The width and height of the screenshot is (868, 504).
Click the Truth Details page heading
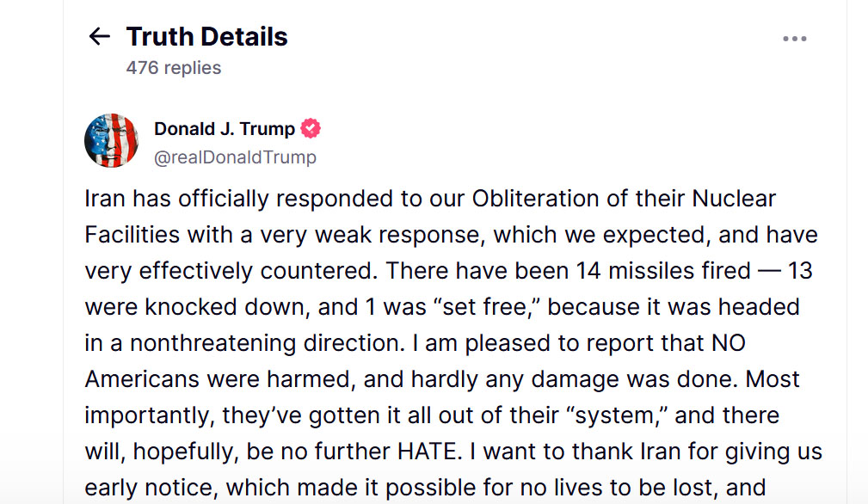(x=207, y=36)
